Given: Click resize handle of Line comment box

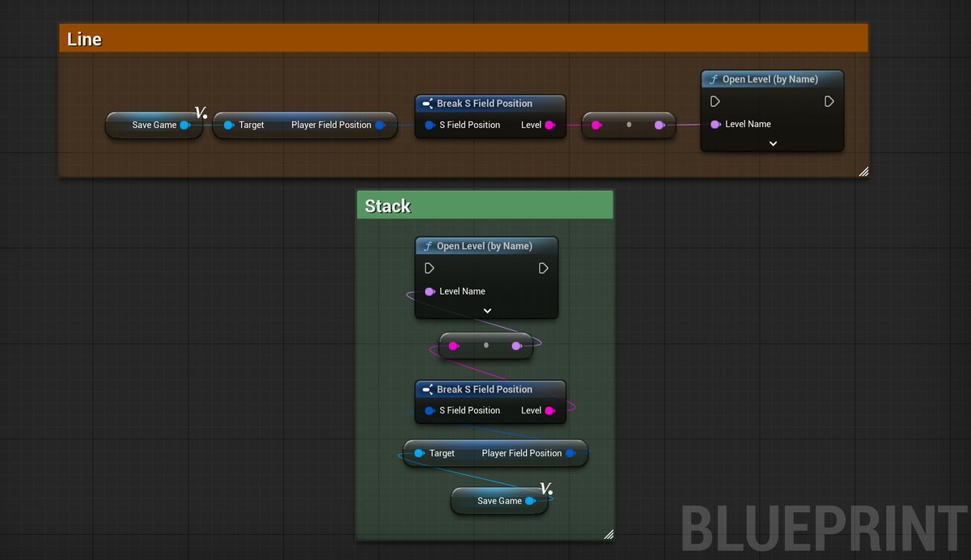Looking at the screenshot, I should coord(863,172).
